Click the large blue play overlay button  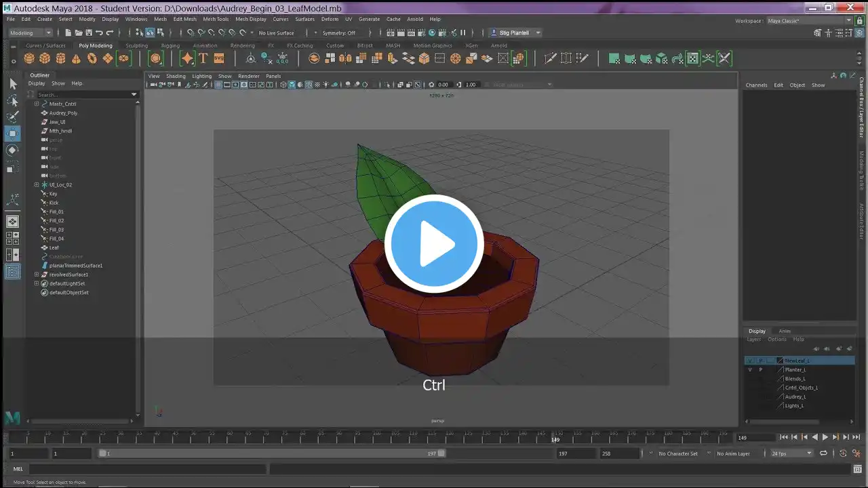tap(434, 244)
